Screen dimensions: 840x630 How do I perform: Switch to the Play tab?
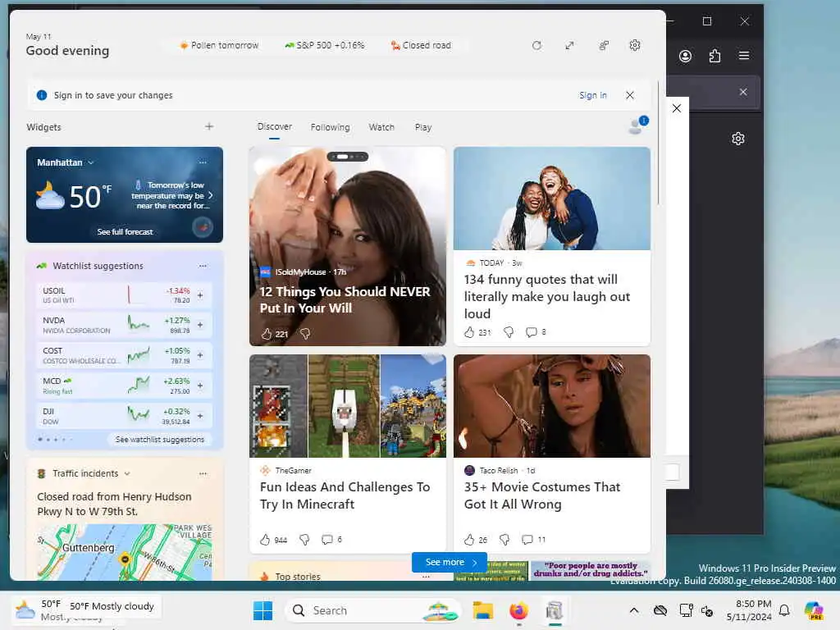click(x=422, y=127)
